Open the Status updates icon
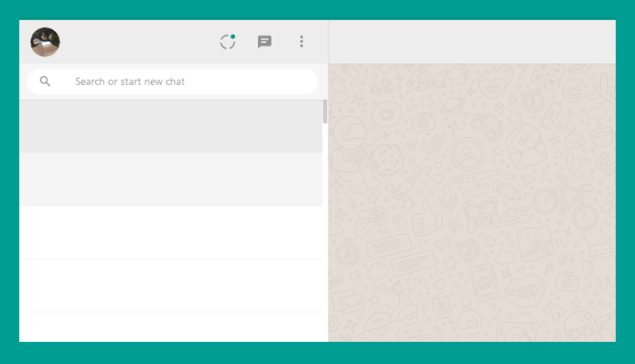Screen dimensions: 635x364 tap(228, 41)
